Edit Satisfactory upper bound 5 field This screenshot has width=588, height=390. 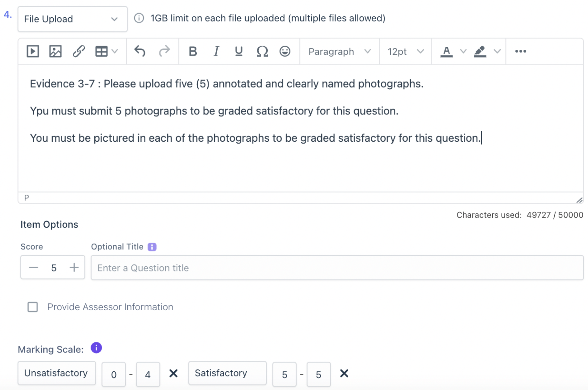click(x=319, y=374)
